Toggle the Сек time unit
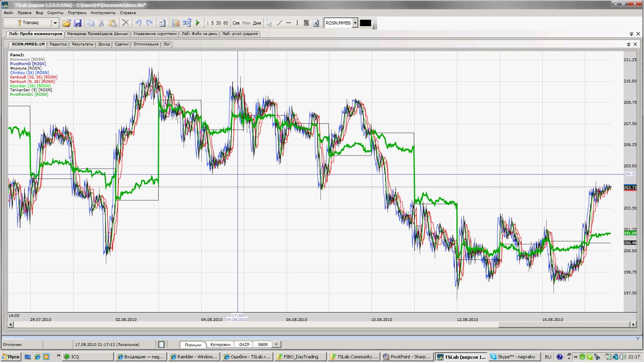Viewport: 644px width, 362px height. (x=236, y=23)
